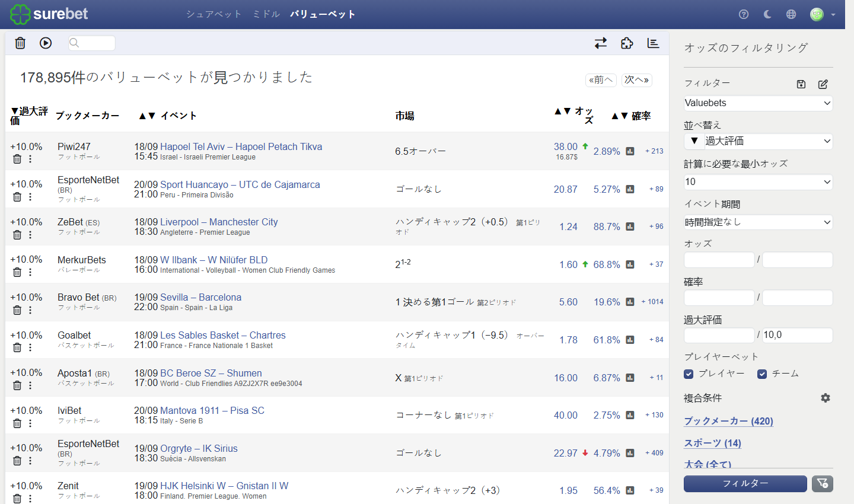Screen dimensions: 854x504
Task: Click the swap arrows icon in the toolbar
Action: tap(601, 43)
